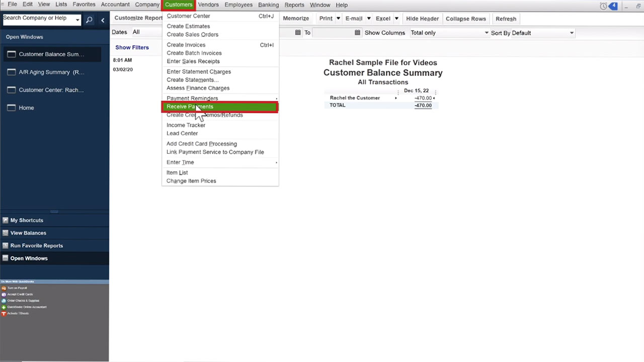Click the Memorize button
644x362 pixels.
(x=296, y=19)
